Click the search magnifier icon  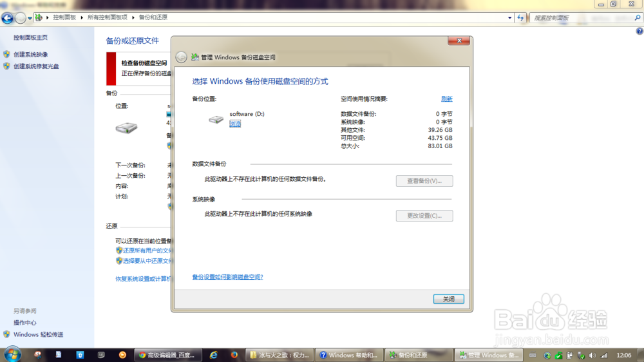point(638,17)
